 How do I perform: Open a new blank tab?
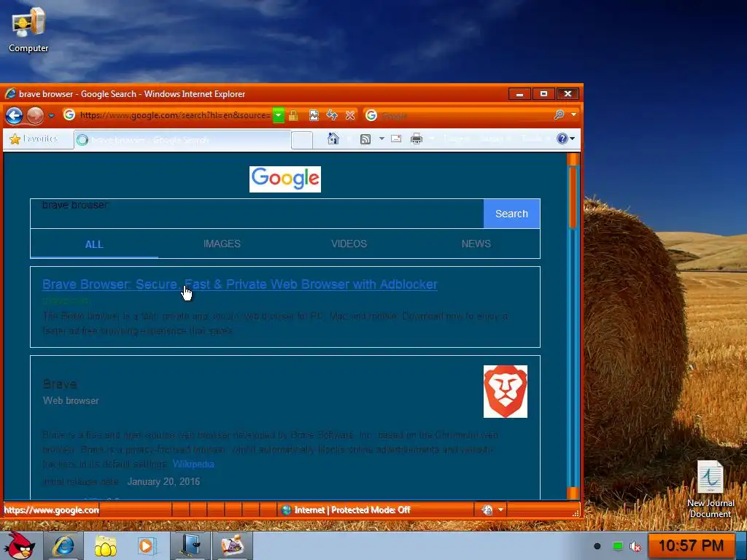[301, 140]
